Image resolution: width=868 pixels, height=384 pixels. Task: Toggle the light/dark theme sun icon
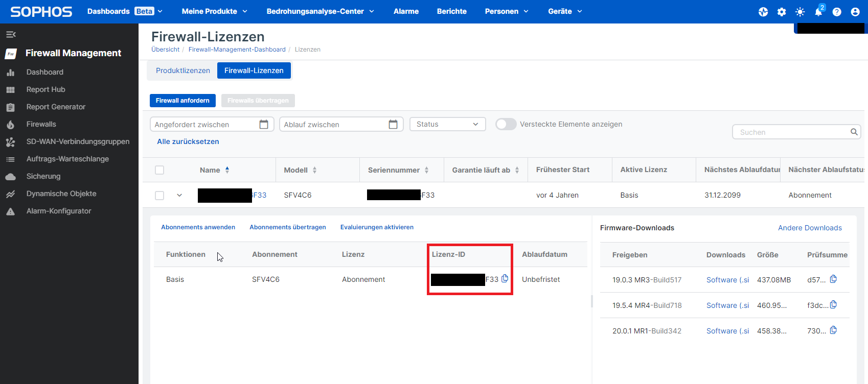click(x=800, y=12)
